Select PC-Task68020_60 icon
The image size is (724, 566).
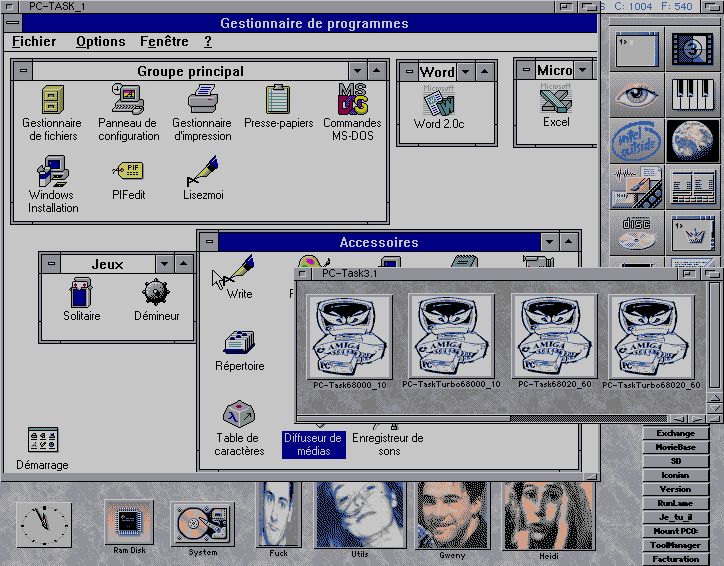click(x=555, y=336)
